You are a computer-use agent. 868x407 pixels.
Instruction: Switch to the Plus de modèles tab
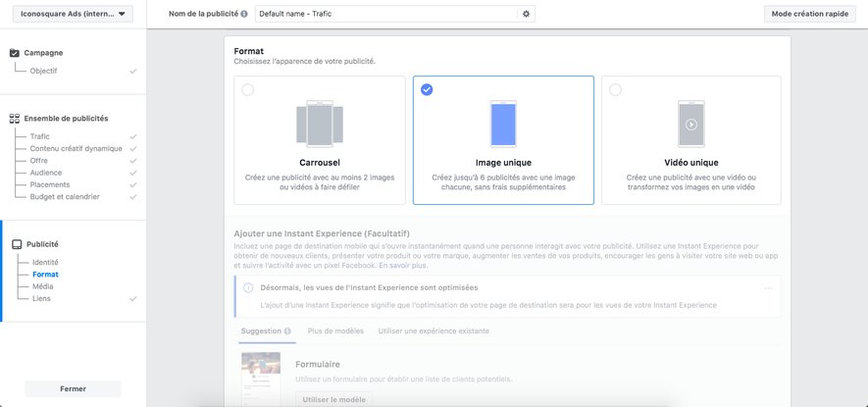coord(336,331)
